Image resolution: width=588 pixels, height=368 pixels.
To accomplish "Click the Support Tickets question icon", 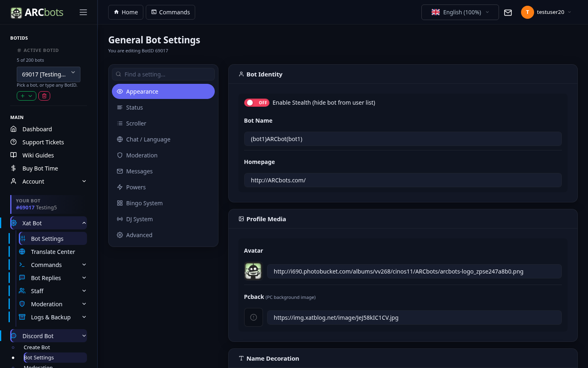I will coord(13,142).
